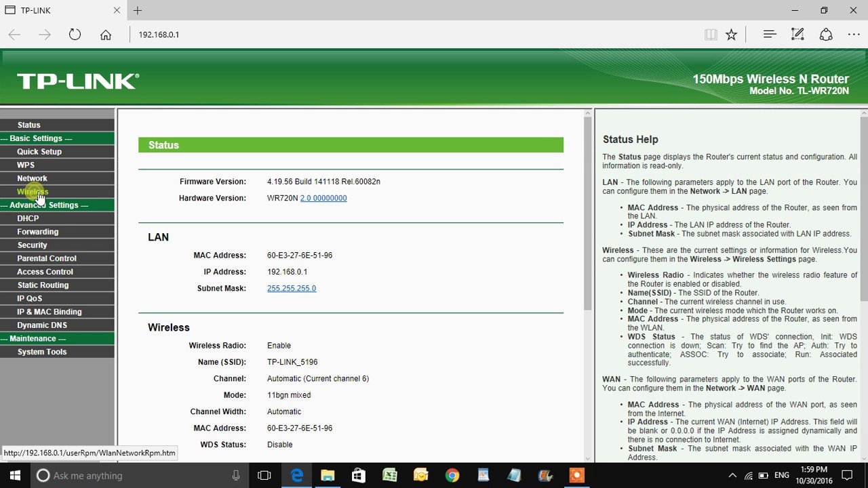Show hidden system tray icons
This screenshot has height=488, width=868.
coord(732,475)
